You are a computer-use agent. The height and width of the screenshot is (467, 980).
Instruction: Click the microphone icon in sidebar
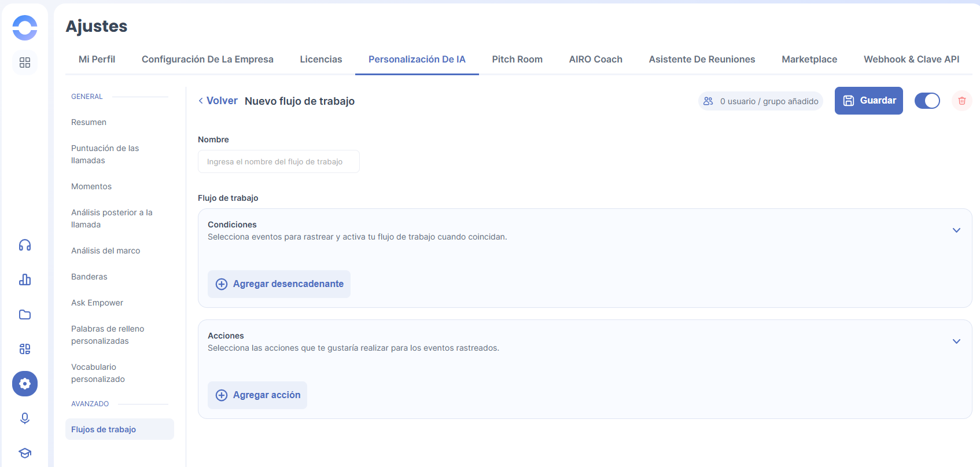[x=25, y=418]
